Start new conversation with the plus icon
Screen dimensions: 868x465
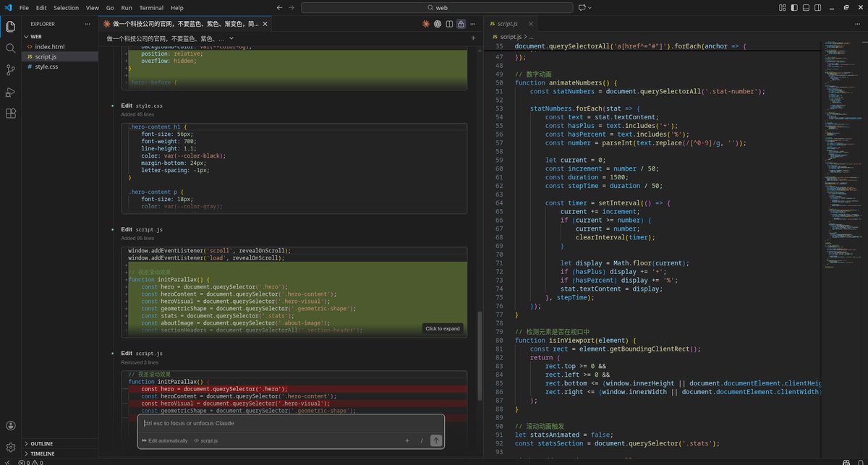coord(473,38)
